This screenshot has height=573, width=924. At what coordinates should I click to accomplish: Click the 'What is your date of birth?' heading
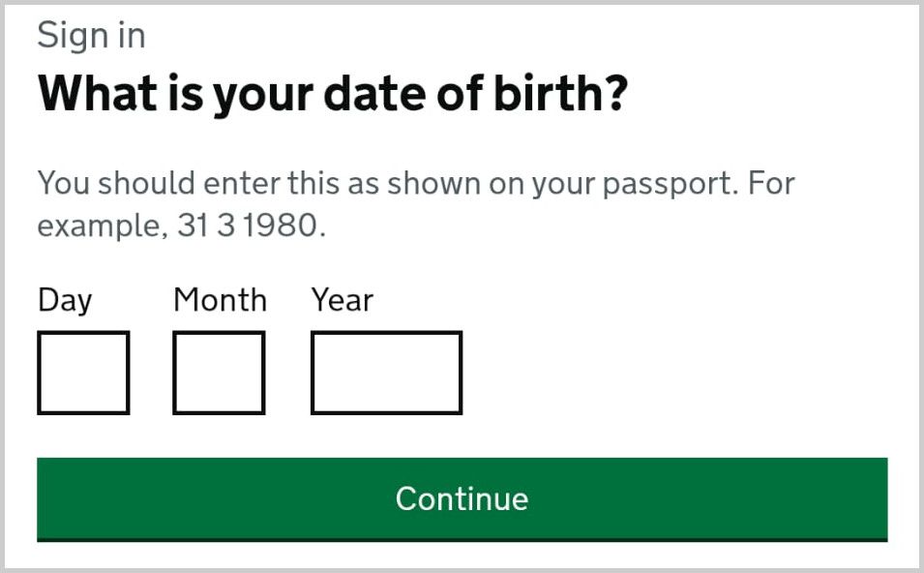point(333,94)
